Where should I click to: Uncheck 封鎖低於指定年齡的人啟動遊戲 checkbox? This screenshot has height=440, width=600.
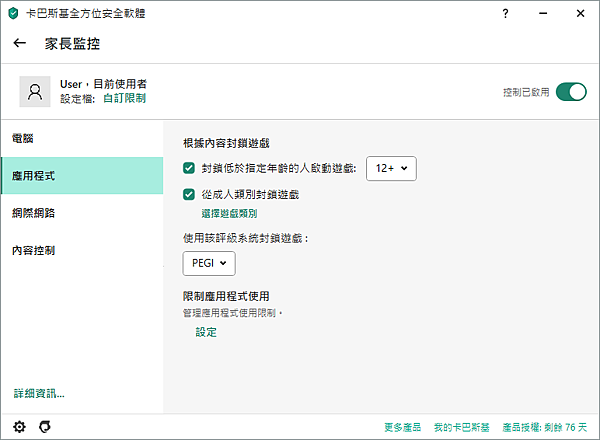(x=189, y=169)
